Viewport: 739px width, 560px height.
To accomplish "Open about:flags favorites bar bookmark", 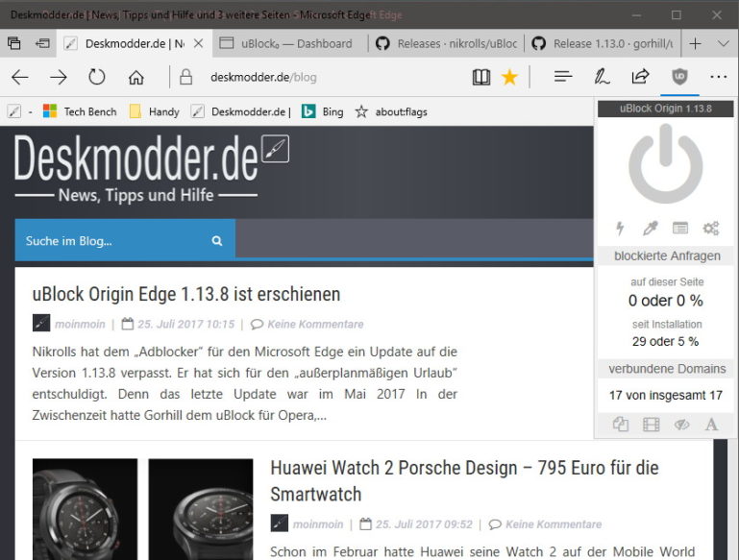I will pyautogui.click(x=391, y=111).
